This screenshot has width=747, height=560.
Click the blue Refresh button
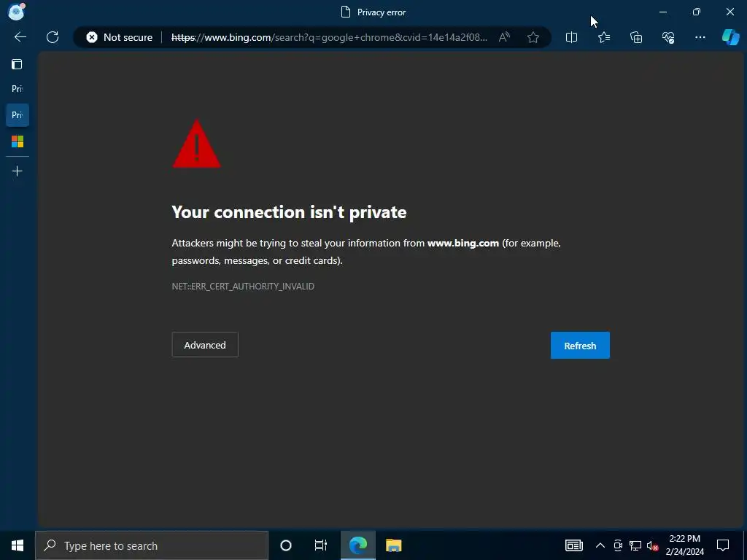pyautogui.click(x=580, y=345)
